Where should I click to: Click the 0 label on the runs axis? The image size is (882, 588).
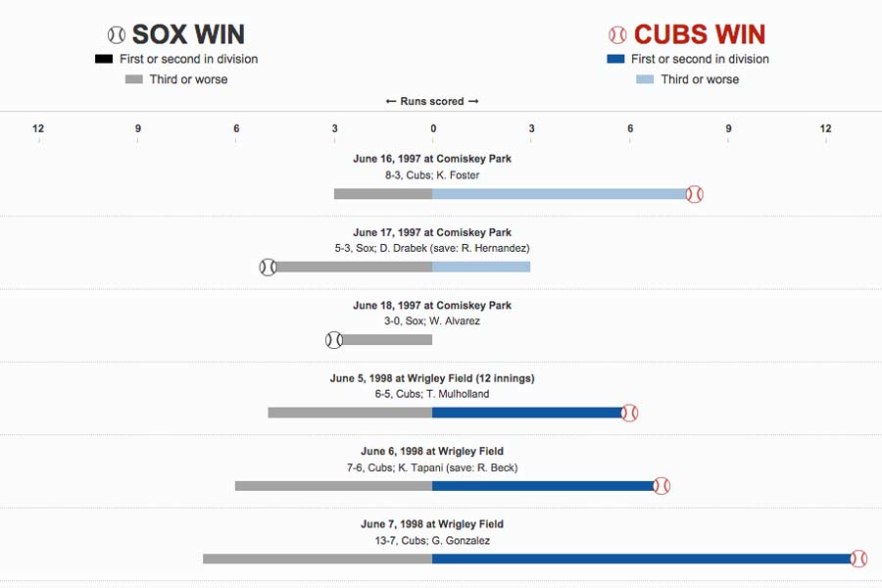pyautogui.click(x=432, y=128)
